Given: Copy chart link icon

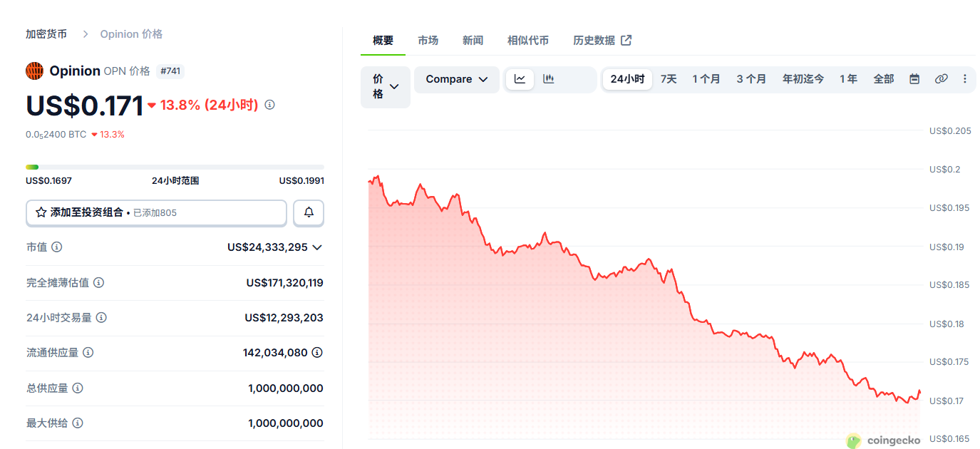Looking at the screenshot, I should 942,79.
